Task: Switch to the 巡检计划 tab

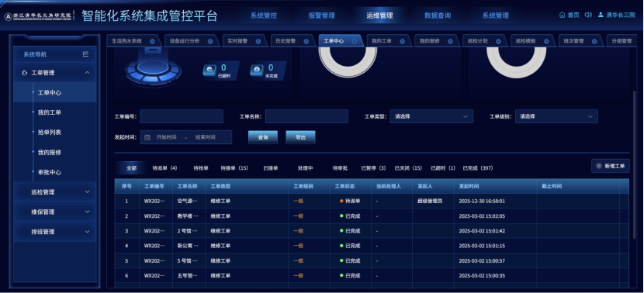Action: pyautogui.click(x=478, y=41)
